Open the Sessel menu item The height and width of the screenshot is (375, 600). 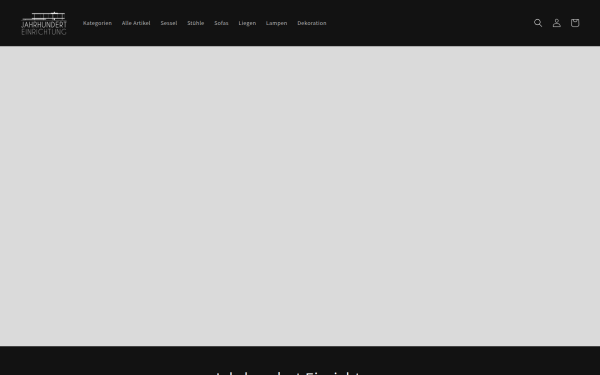(x=169, y=23)
